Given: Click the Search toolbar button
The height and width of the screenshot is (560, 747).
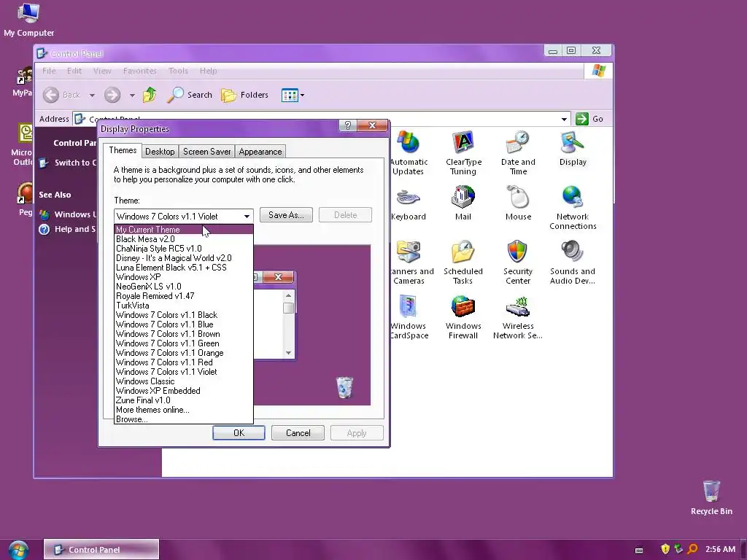Looking at the screenshot, I should click(x=190, y=95).
